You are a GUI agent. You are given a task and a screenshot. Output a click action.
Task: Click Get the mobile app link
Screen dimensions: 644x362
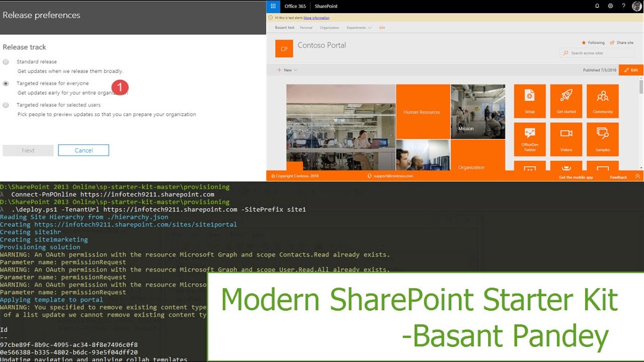576,177
